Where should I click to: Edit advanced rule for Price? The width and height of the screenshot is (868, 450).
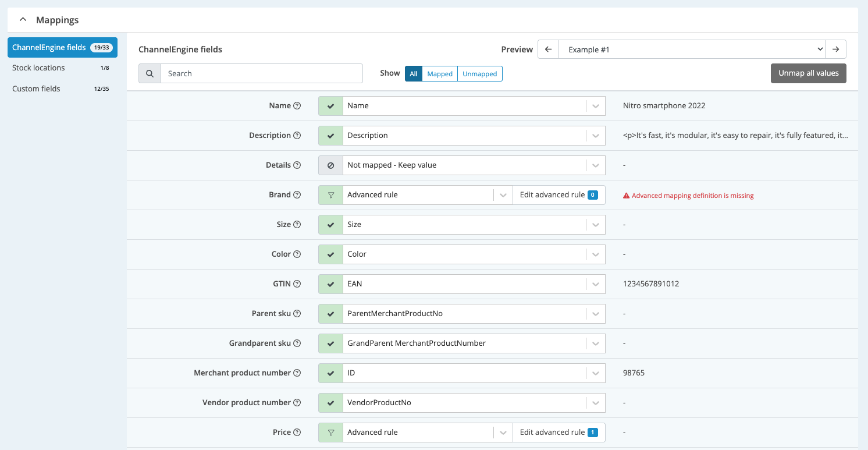point(559,433)
